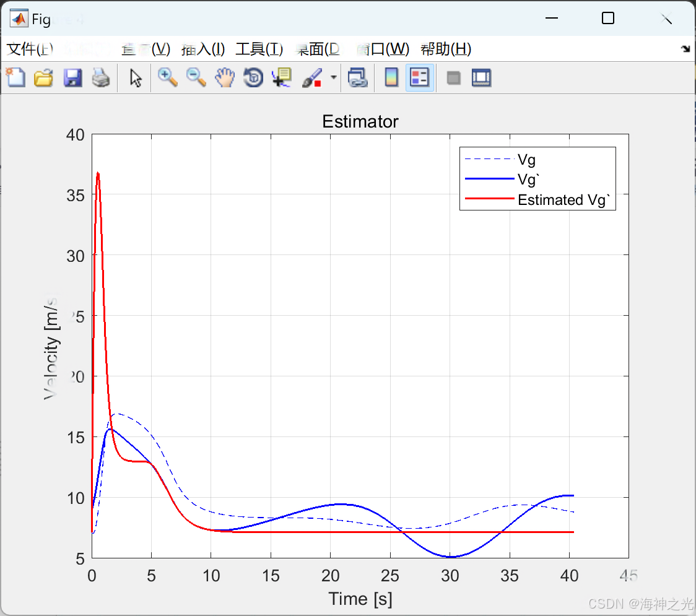
Task: Open the 文件(F) menu
Action: (x=30, y=49)
